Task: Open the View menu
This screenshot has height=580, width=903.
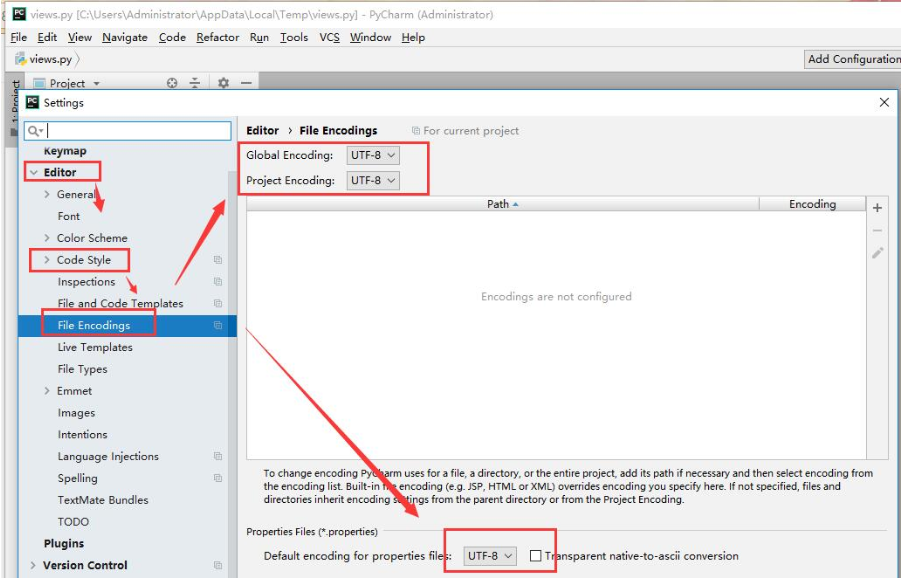Action: tap(79, 37)
